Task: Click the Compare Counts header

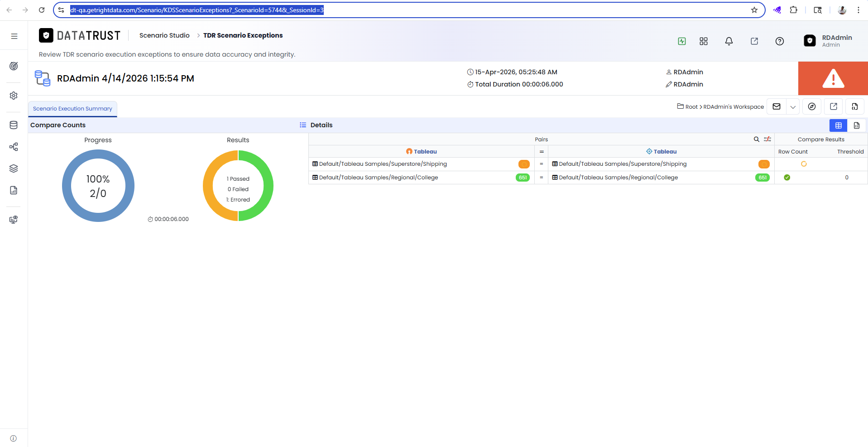Action: [58, 125]
